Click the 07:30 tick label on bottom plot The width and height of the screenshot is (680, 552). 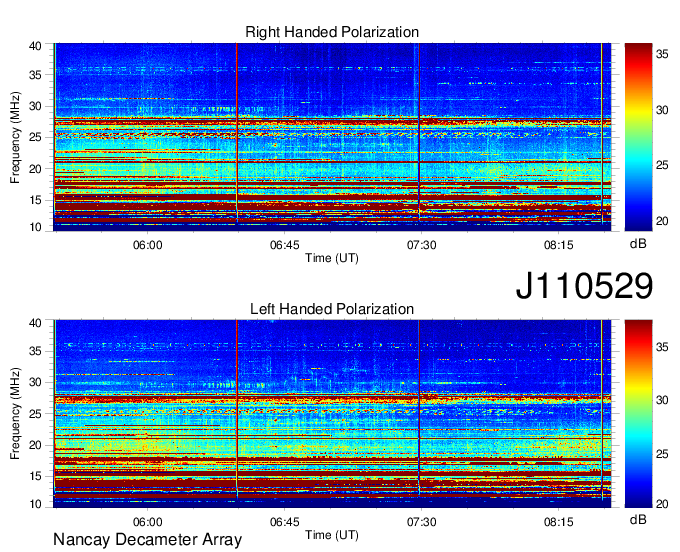pyautogui.click(x=422, y=522)
